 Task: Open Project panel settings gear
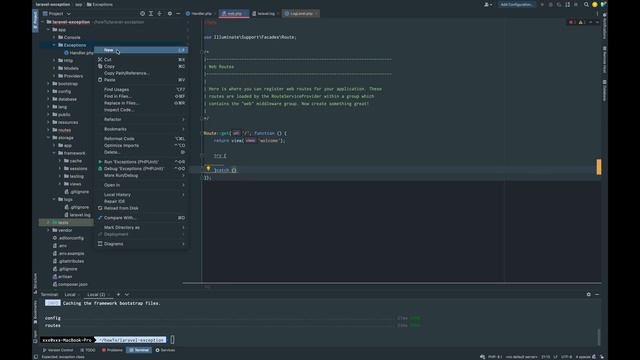(x=170, y=13)
